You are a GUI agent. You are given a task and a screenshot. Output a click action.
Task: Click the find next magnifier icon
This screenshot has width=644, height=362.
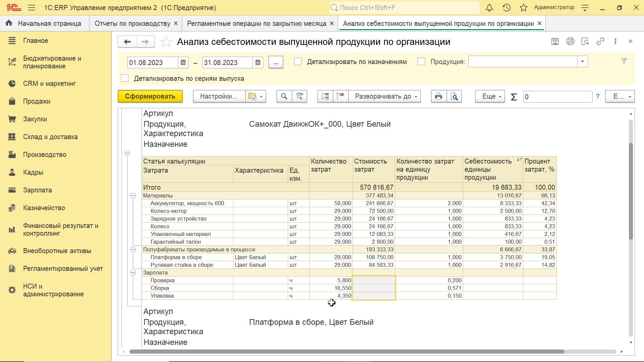pyautogui.click(x=300, y=97)
